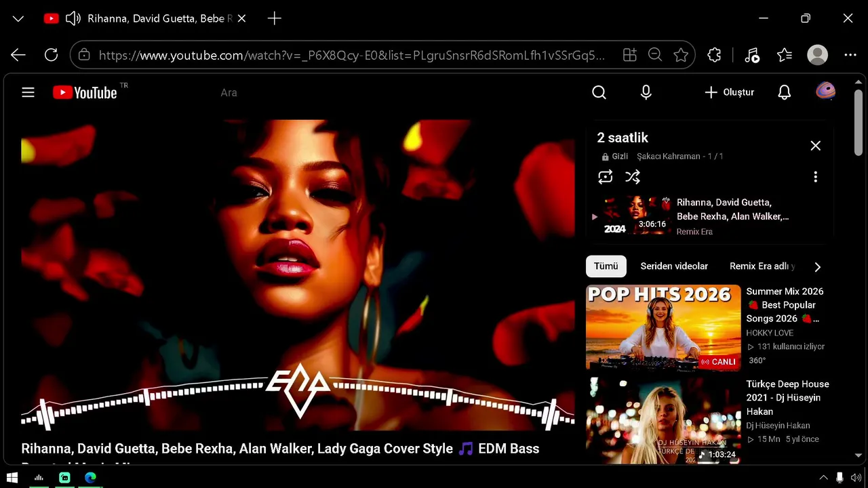Select the Tümü filter chip
This screenshot has height=488, width=868.
[606, 266]
